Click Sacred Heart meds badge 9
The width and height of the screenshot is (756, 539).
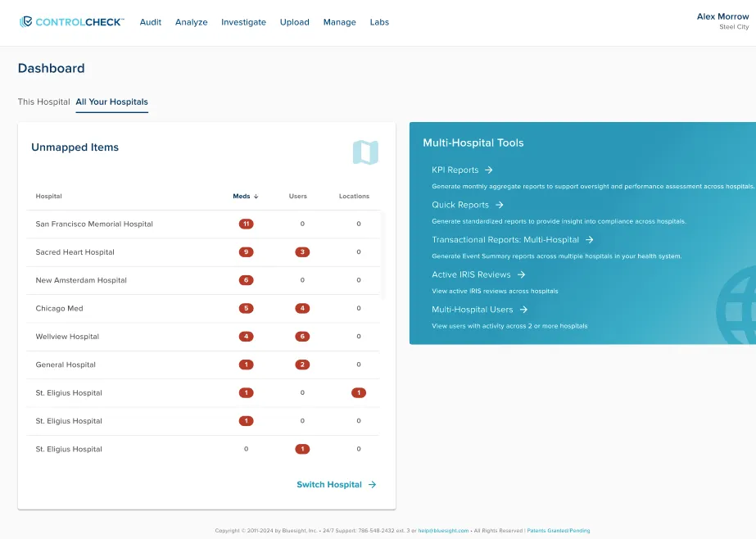tap(246, 252)
